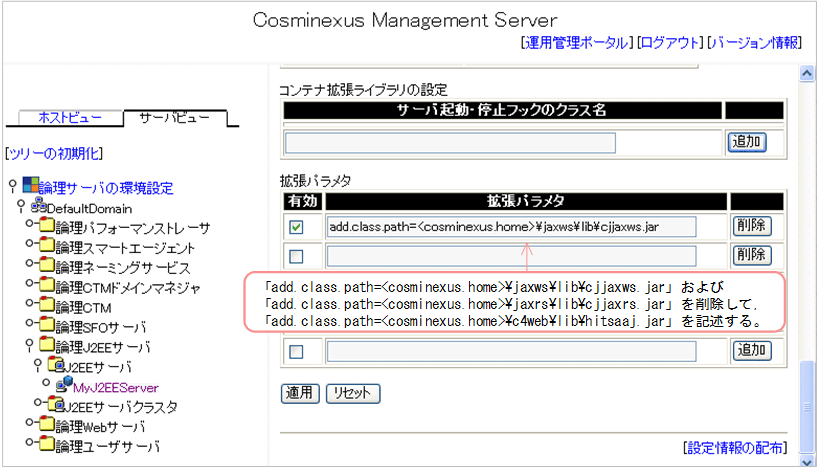Screen dimensions: 819x469
Task: Click 削除 for the empty second parameter
Action: point(752,255)
